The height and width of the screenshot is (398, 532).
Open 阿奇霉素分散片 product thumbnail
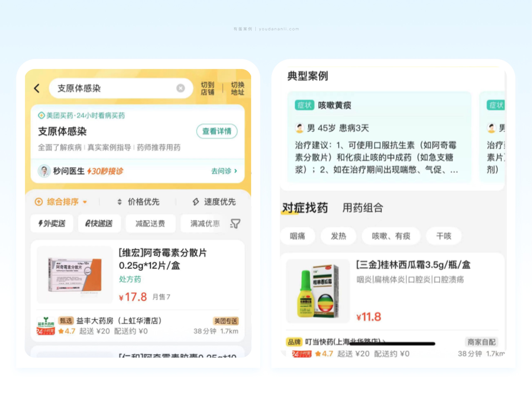coord(75,274)
